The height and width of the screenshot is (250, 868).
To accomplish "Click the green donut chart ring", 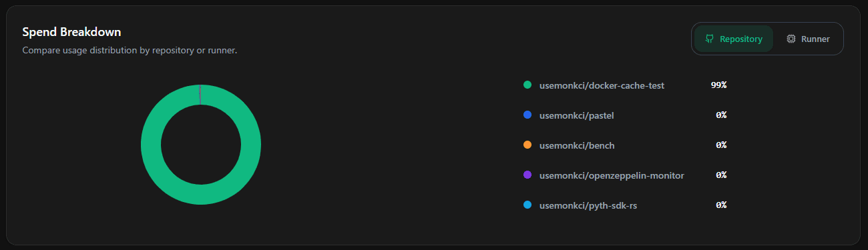I will coord(151,145).
